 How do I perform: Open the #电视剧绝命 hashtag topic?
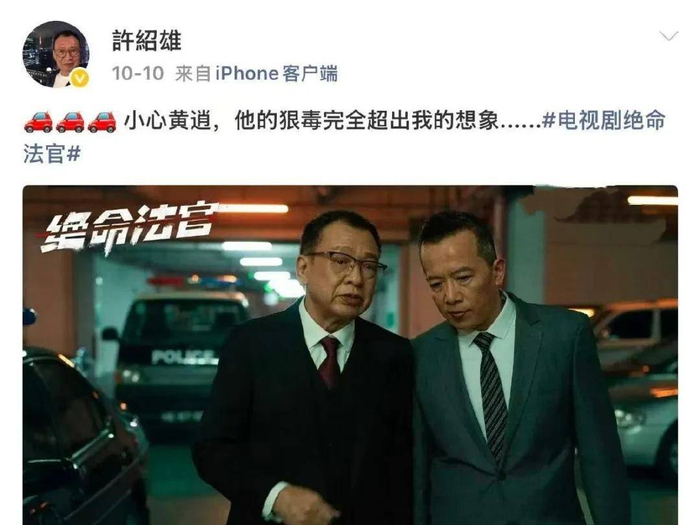click(x=604, y=121)
